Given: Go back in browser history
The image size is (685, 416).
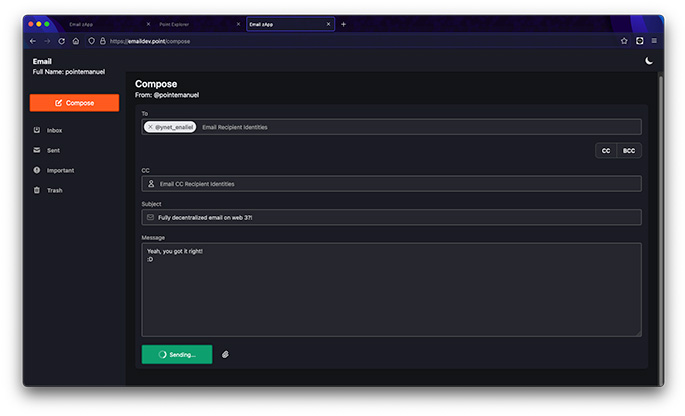Looking at the screenshot, I should [33, 41].
